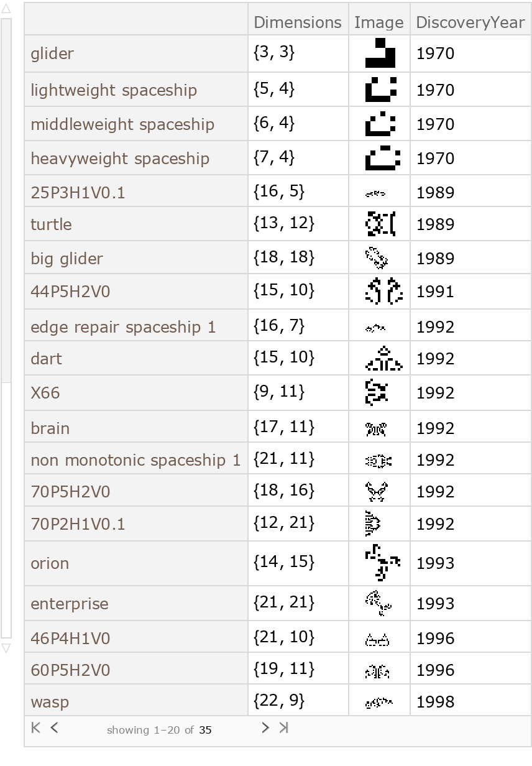Click the 1998 discovery year cell
This screenshot has width=532, height=766.
(436, 702)
